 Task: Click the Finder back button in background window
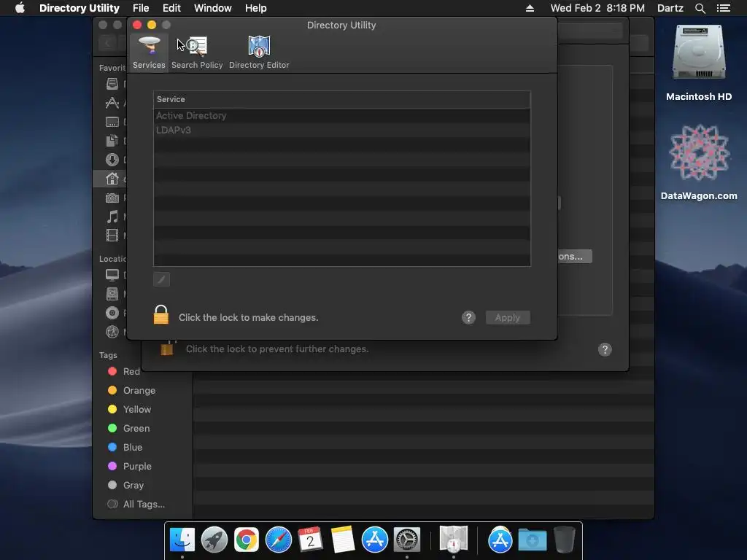click(x=107, y=43)
